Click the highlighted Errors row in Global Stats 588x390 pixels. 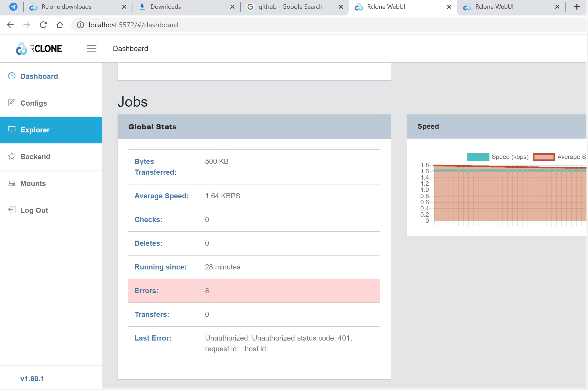pos(254,291)
